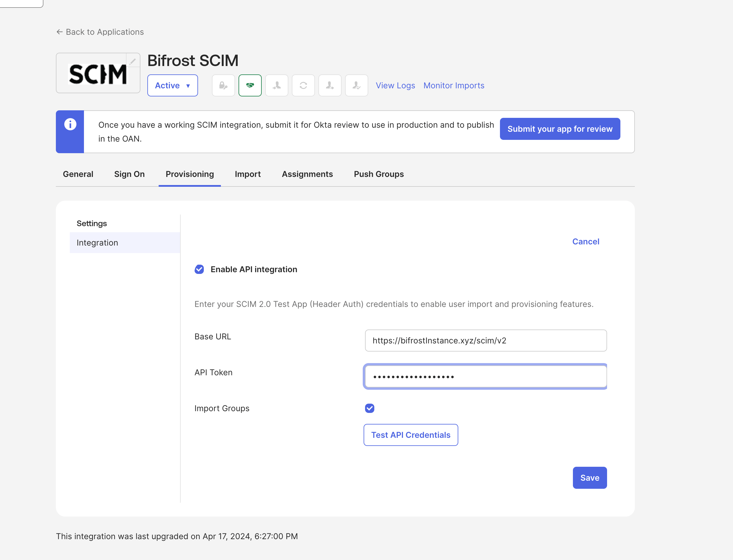Click the user with checkmark icon
The image size is (733, 560).
[x=356, y=85]
